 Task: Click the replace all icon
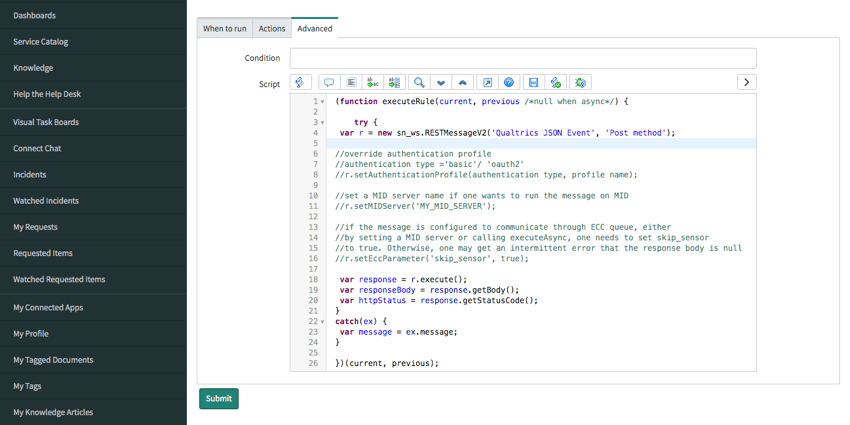tap(394, 82)
